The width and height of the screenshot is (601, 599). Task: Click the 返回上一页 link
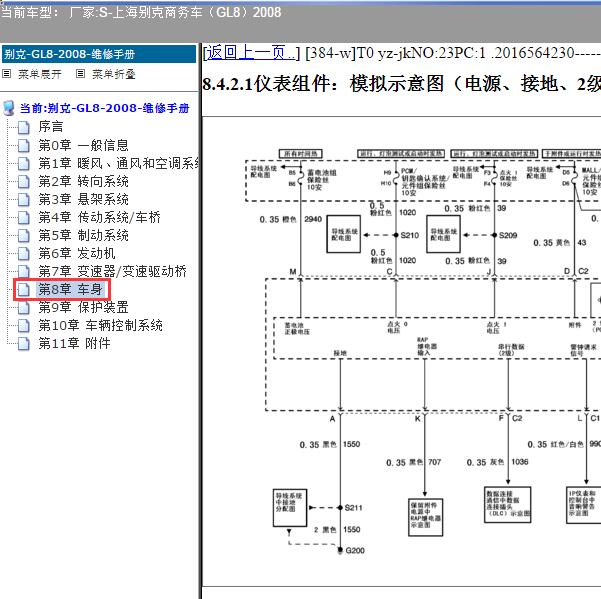(x=251, y=53)
